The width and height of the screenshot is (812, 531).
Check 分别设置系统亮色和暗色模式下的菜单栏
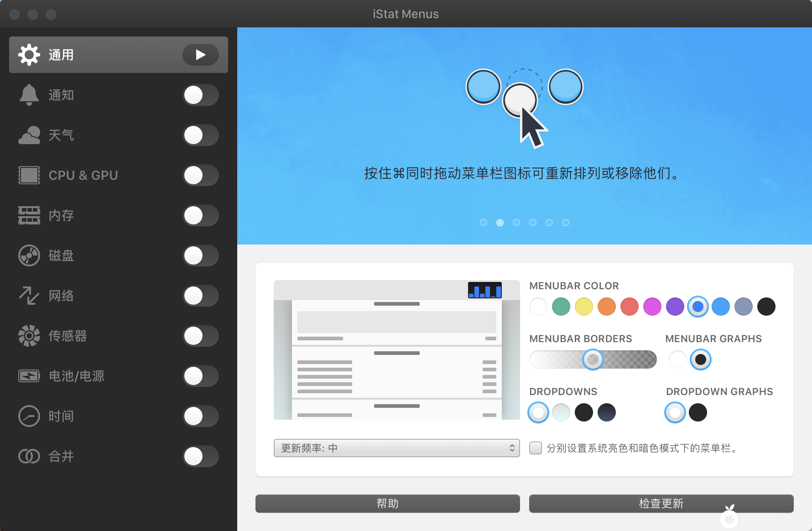535,448
